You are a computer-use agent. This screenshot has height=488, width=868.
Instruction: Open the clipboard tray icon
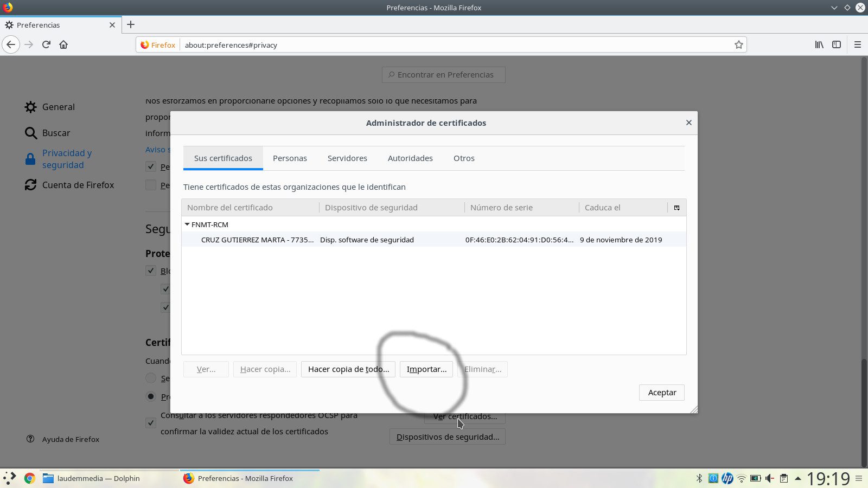point(784,478)
